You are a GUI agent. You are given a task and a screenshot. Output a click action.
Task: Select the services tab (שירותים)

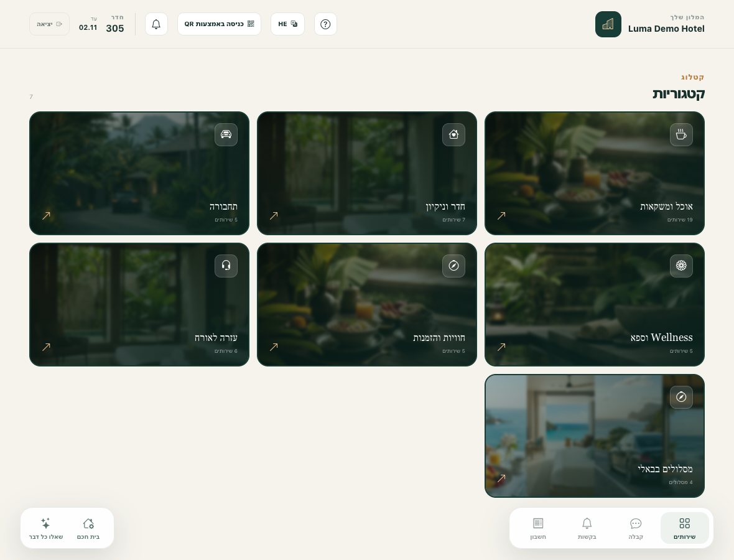pos(684,528)
